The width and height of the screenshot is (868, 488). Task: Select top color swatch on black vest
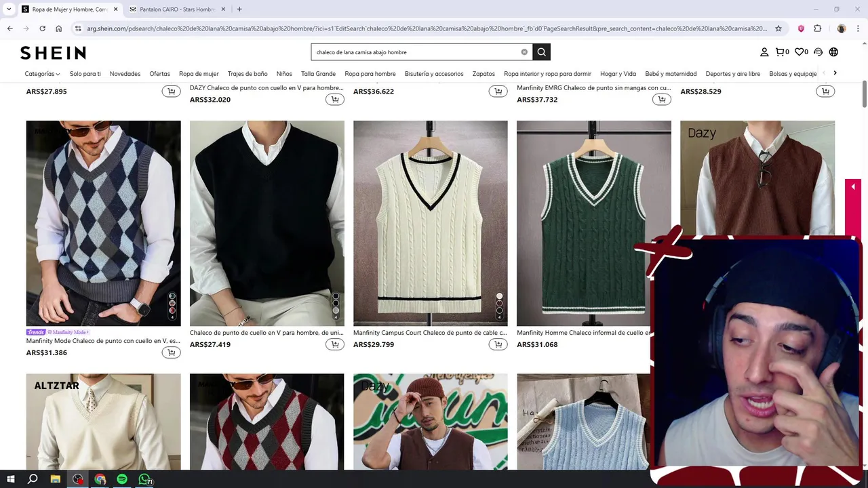coord(336,296)
